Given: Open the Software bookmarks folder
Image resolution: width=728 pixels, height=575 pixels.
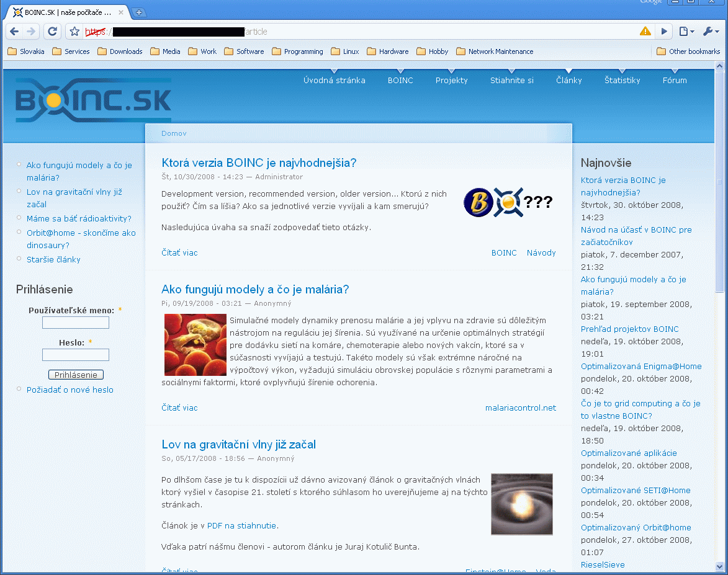Looking at the screenshot, I should (x=244, y=51).
